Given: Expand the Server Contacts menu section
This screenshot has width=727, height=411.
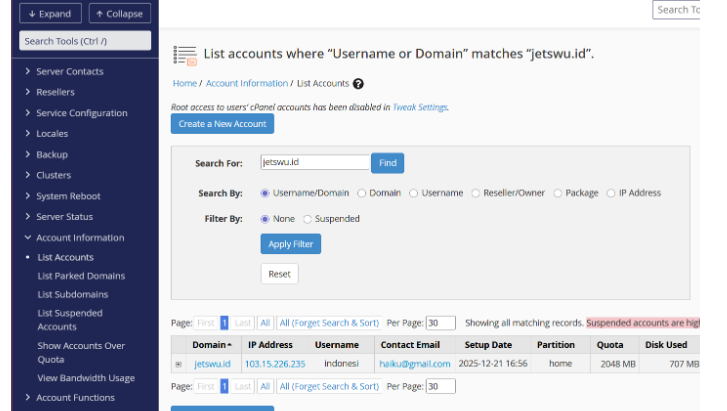Looking at the screenshot, I should [70, 71].
